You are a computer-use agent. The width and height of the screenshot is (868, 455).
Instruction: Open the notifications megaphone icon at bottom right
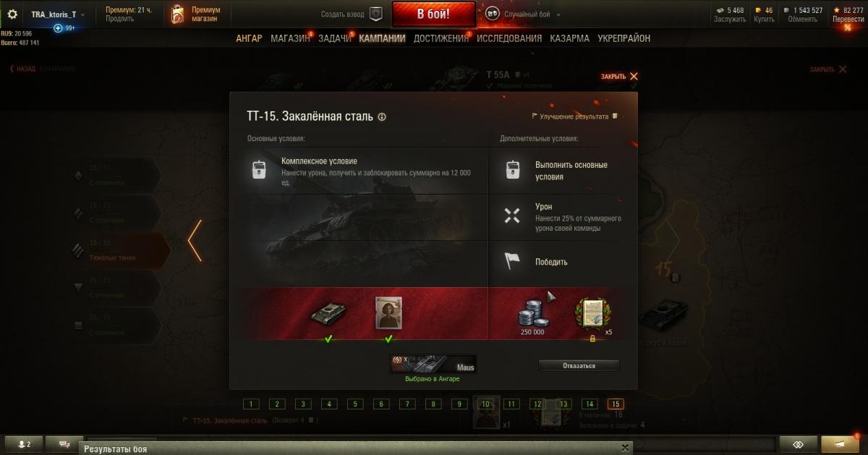pos(840,444)
